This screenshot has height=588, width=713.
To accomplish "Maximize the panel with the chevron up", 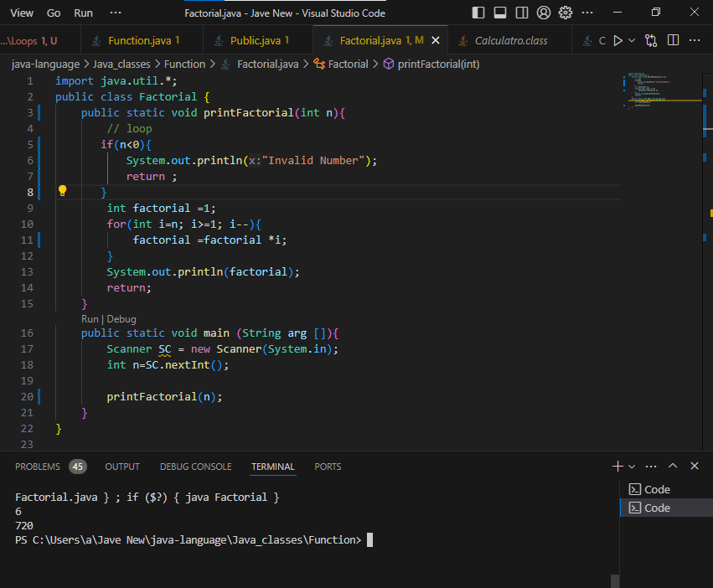I will 673,466.
